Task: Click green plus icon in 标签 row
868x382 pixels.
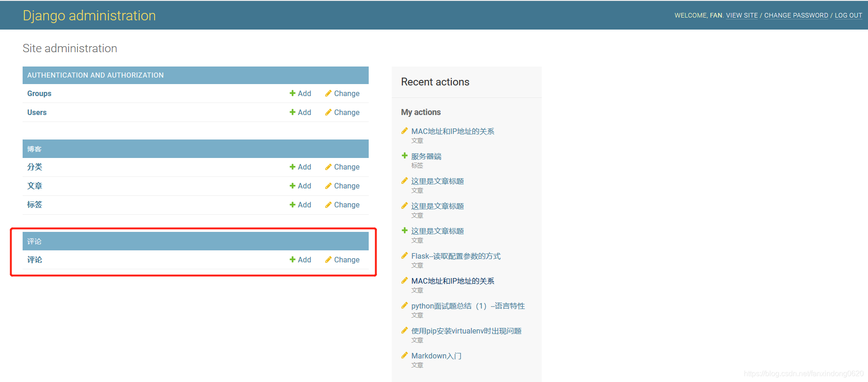Action: pyautogui.click(x=293, y=205)
